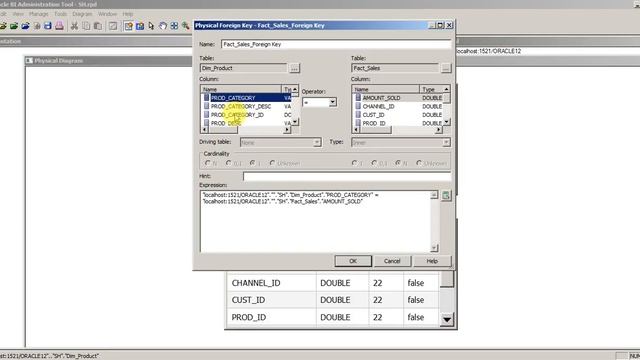640x360 pixels.
Task: Open the Expression Builder icon beside Expression box
Action: tap(446, 196)
